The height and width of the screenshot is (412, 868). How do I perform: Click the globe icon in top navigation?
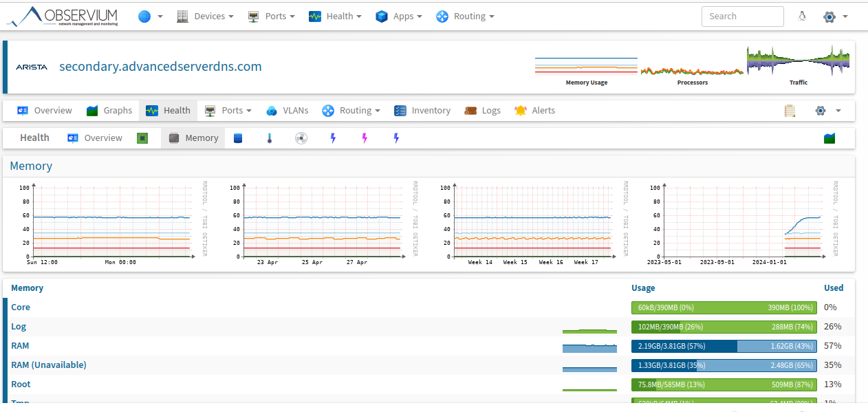pyautogui.click(x=144, y=17)
